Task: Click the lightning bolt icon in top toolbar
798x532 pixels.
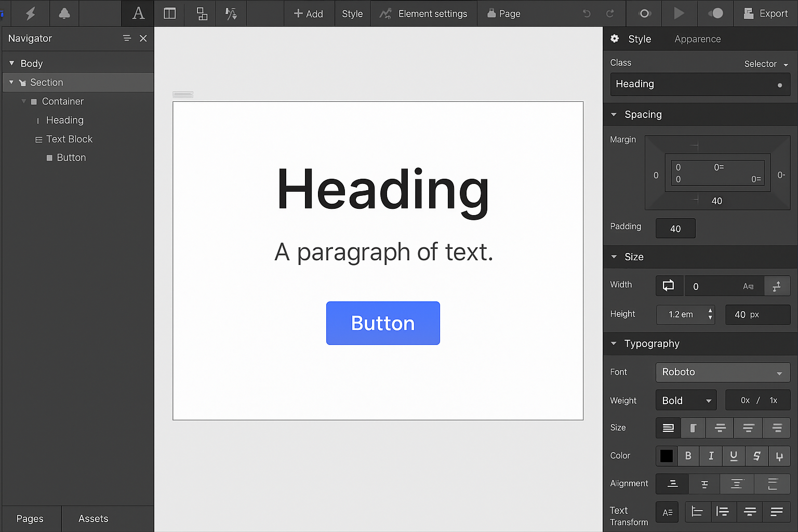Action: (31, 14)
